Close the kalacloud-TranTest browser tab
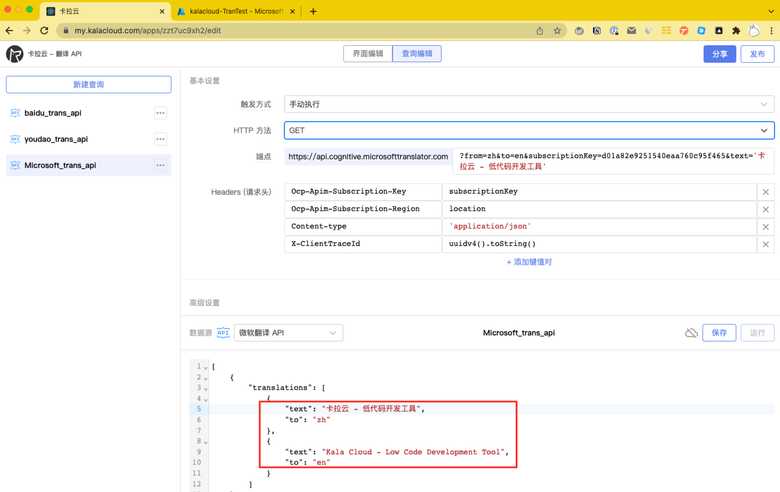This screenshot has width=780, height=492. [x=292, y=11]
